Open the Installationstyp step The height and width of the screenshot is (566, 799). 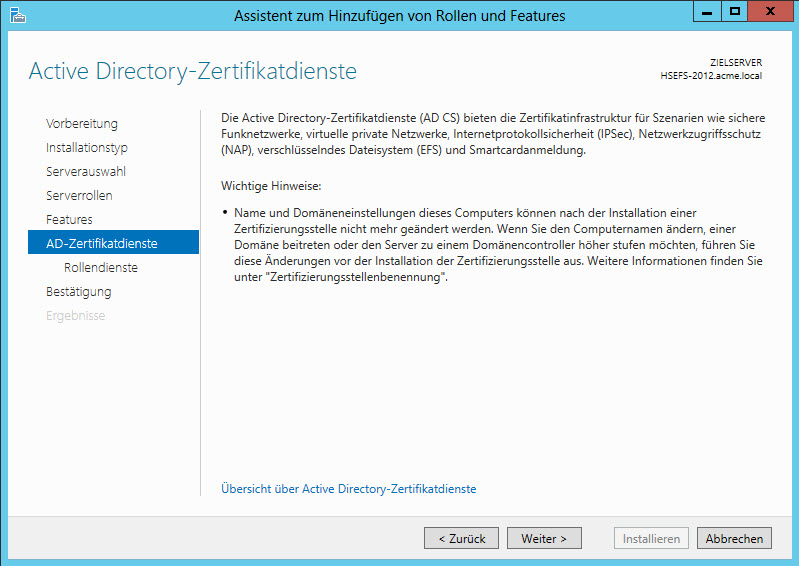87,148
